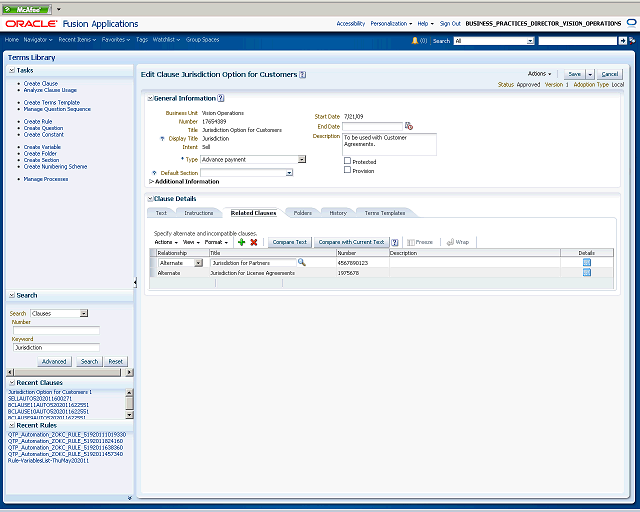Click the Freeze column toolbar item
This screenshot has width=640, height=512.
[420, 242]
